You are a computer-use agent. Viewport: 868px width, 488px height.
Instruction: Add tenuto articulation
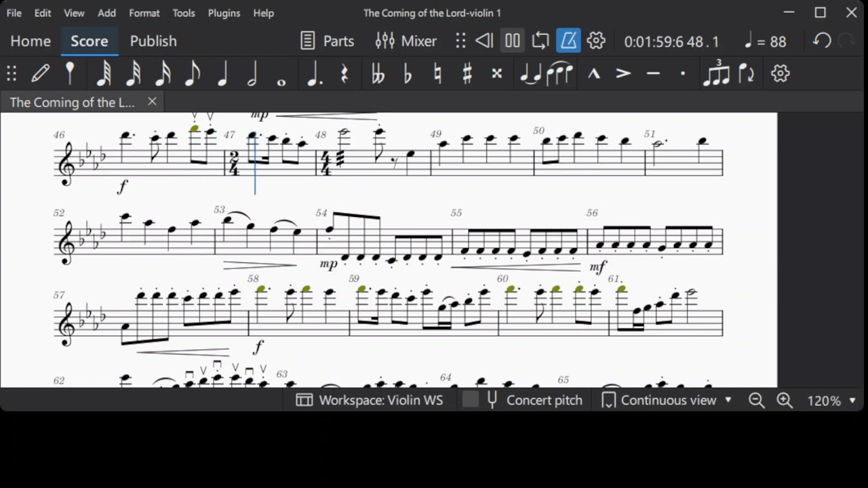tap(654, 73)
